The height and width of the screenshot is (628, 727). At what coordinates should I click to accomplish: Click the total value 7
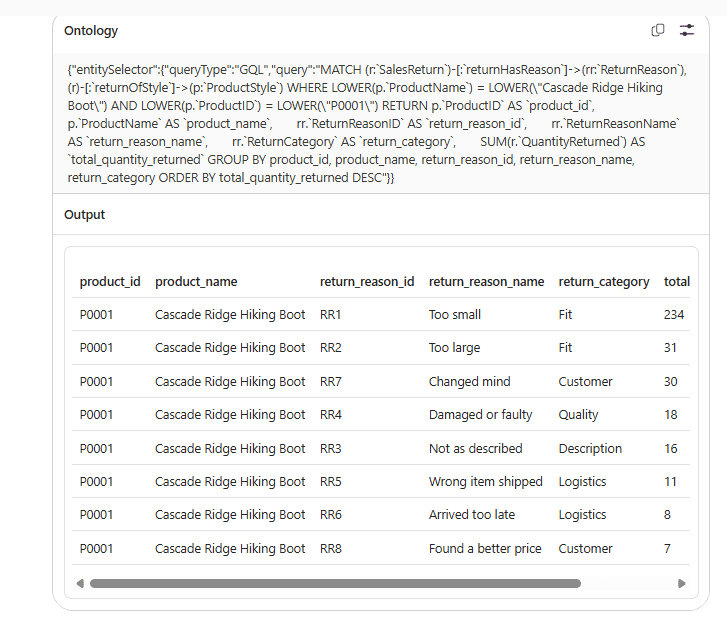tap(667, 548)
